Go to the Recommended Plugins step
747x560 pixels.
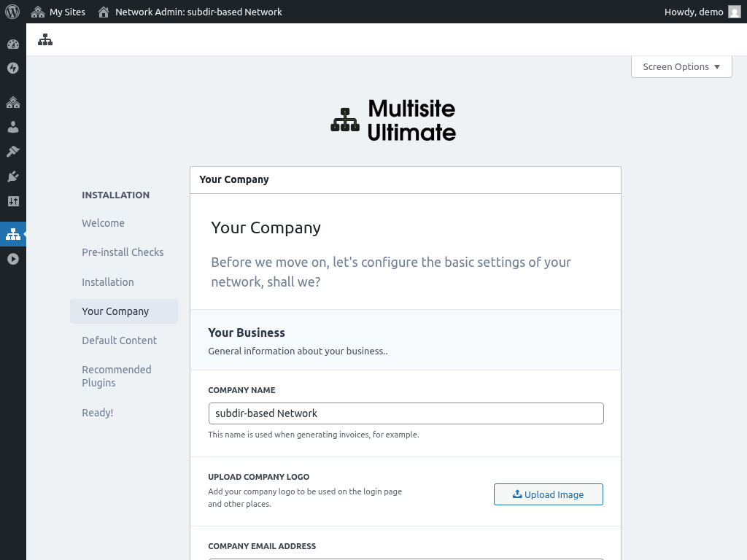tap(117, 376)
